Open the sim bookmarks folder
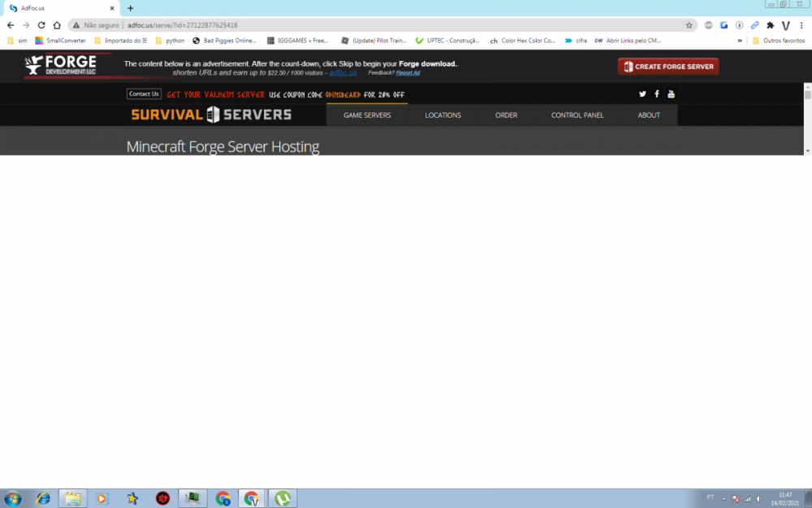 point(17,41)
